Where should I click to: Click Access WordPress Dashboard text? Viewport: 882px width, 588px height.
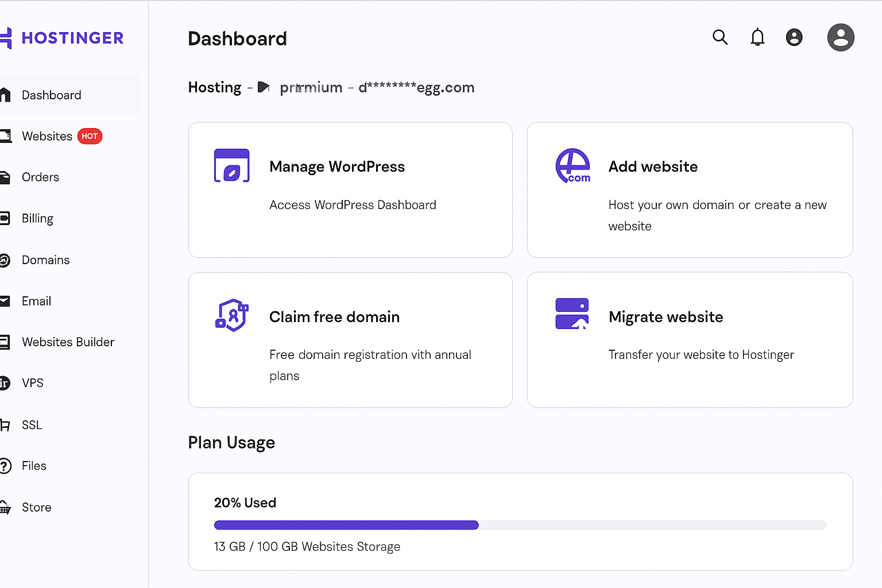tap(353, 205)
